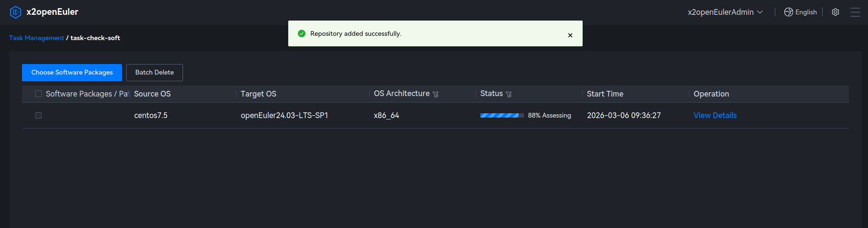Open the English language selector
Screen dimensions: 868x228
pyautogui.click(x=806, y=12)
